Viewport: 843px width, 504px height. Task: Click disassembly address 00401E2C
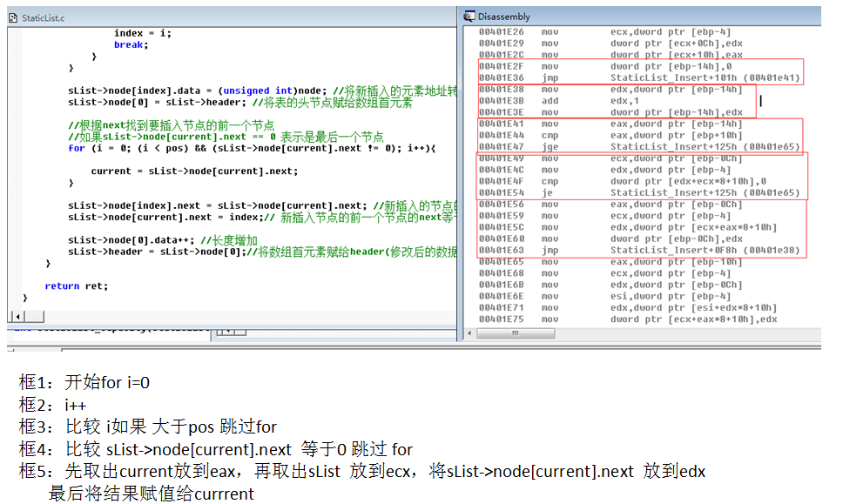pos(501,55)
